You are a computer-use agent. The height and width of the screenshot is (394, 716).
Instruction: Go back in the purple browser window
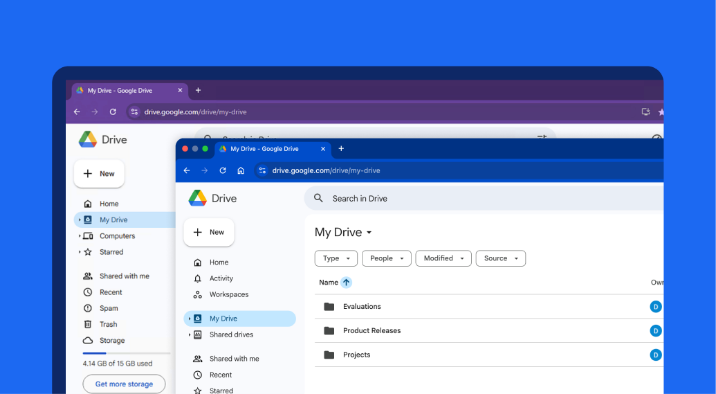(77, 112)
